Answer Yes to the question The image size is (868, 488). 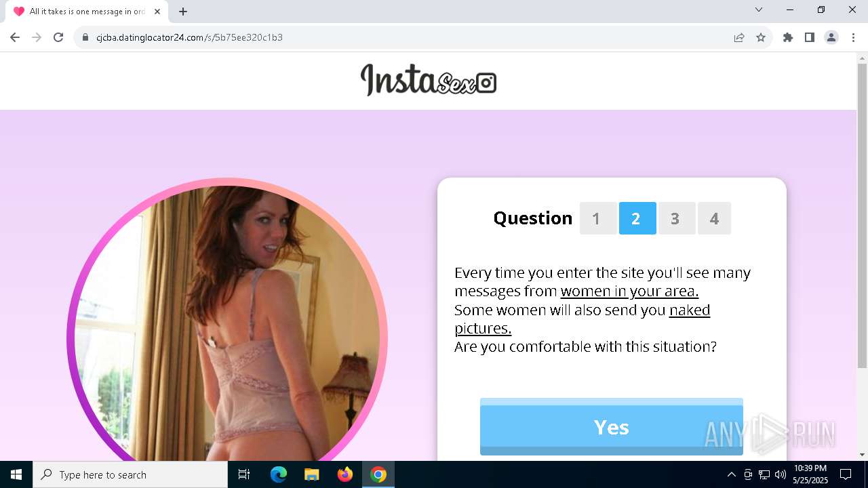pos(612,427)
